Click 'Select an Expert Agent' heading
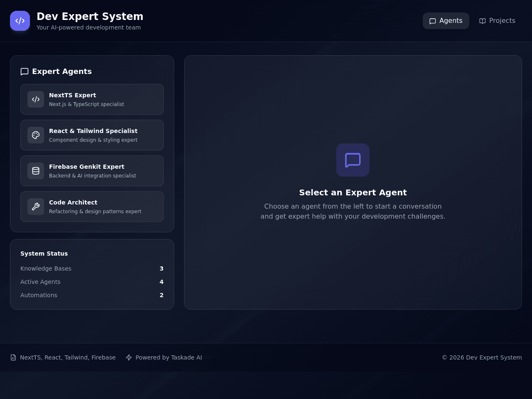Image resolution: width=532 pixels, height=399 pixels. 353,192
